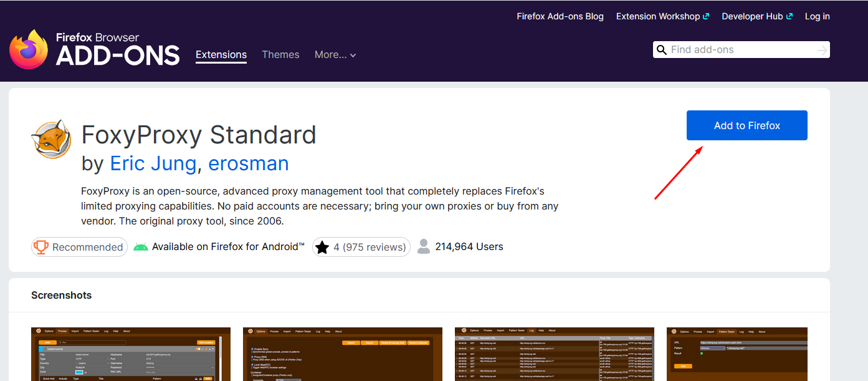Expand the More... dropdown menu
The image size is (868, 381).
[335, 55]
